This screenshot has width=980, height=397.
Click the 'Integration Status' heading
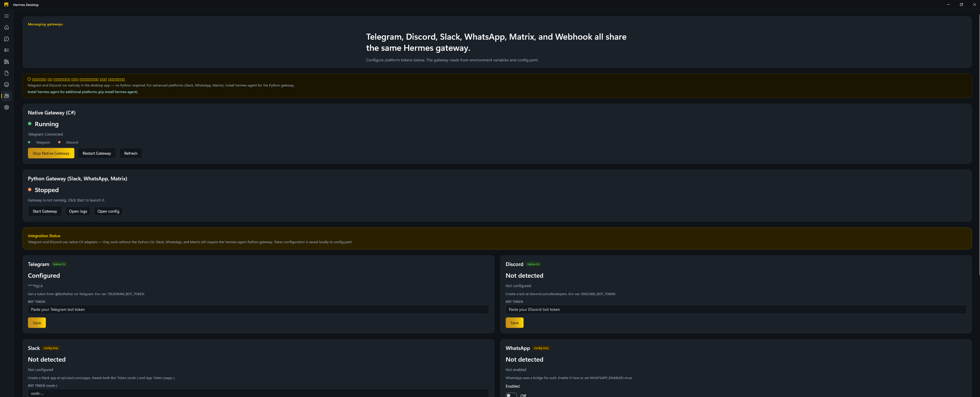pyautogui.click(x=44, y=236)
